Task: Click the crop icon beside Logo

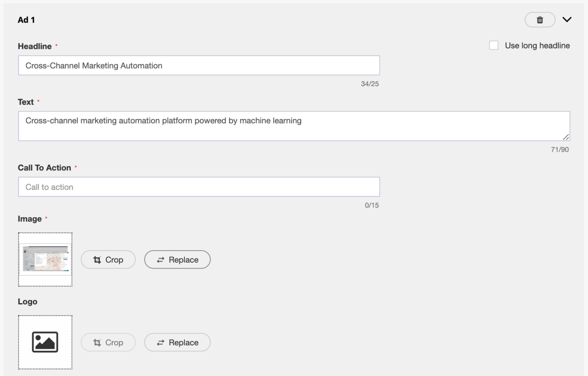Action: pyautogui.click(x=97, y=342)
